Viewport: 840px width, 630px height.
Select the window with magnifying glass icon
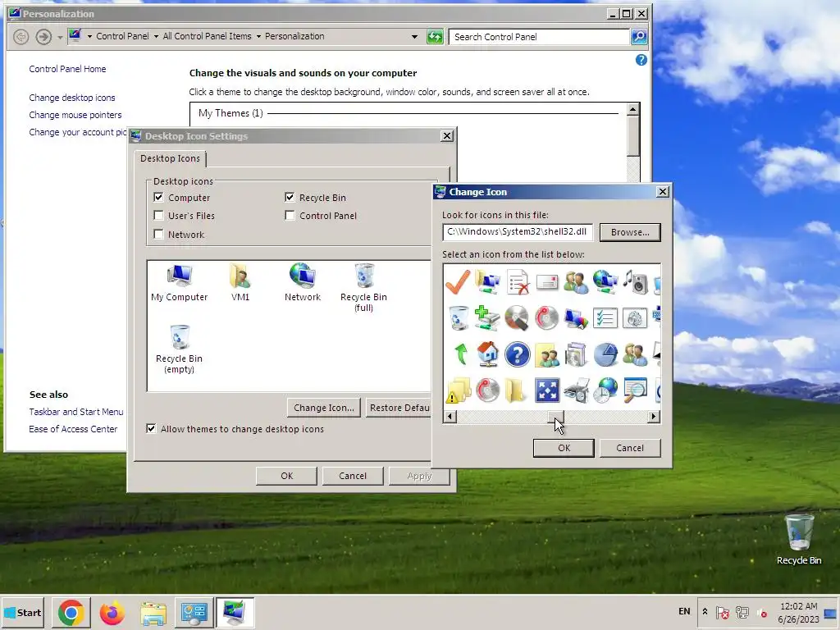tap(636, 390)
